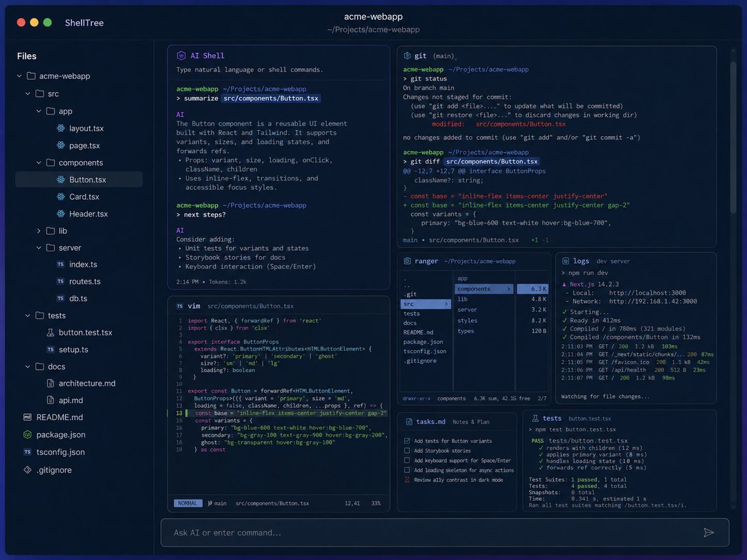Click hourglass next to 'Review a11y contrast'
747x560 pixels.
(x=407, y=480)
